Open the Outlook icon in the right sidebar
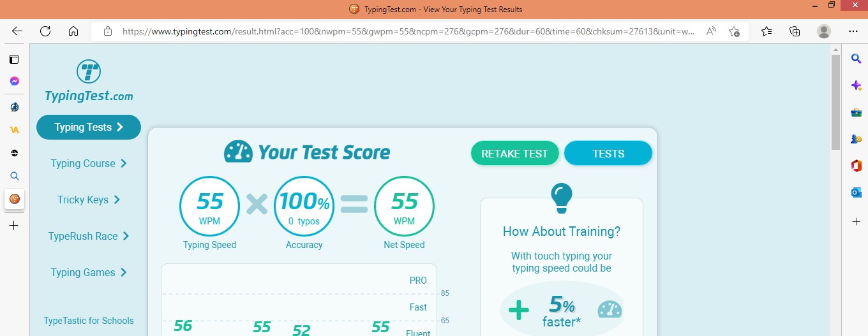868x336 pixels. 857,193
